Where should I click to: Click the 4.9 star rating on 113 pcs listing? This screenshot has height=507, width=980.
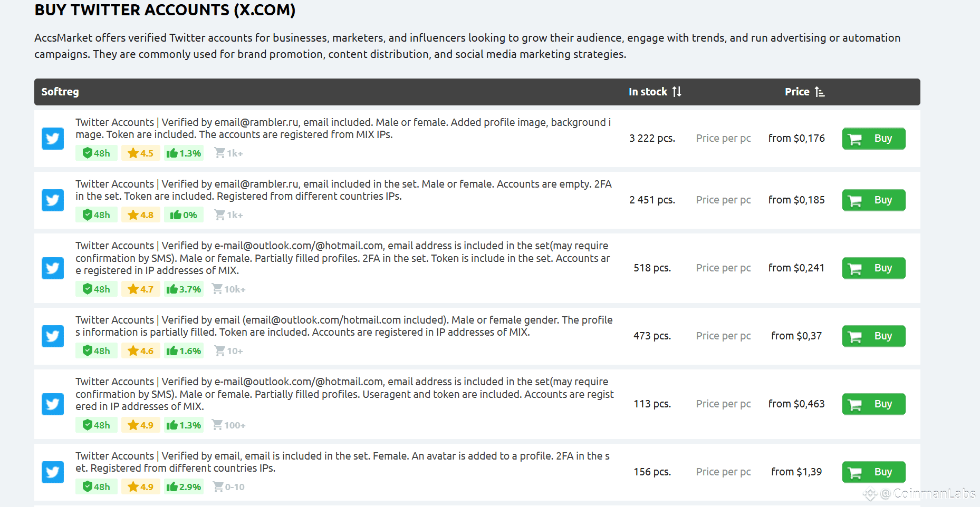tap(140, 425)
